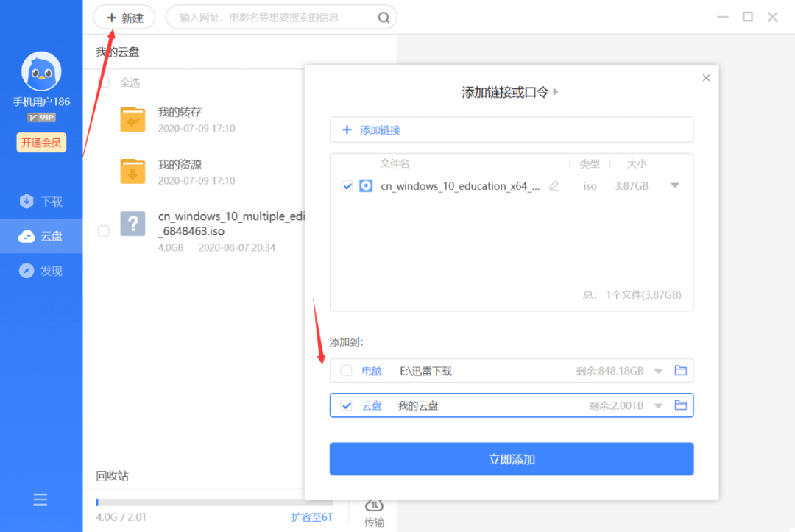
Task: Browse folders for the 云盘 save path
Action: click(x=680, y=405)
